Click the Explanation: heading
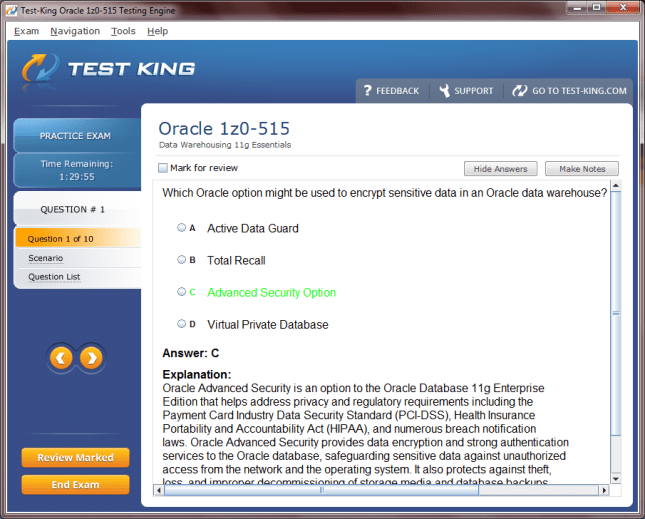Viewport: 645px width, 519px height. point(197,374)
